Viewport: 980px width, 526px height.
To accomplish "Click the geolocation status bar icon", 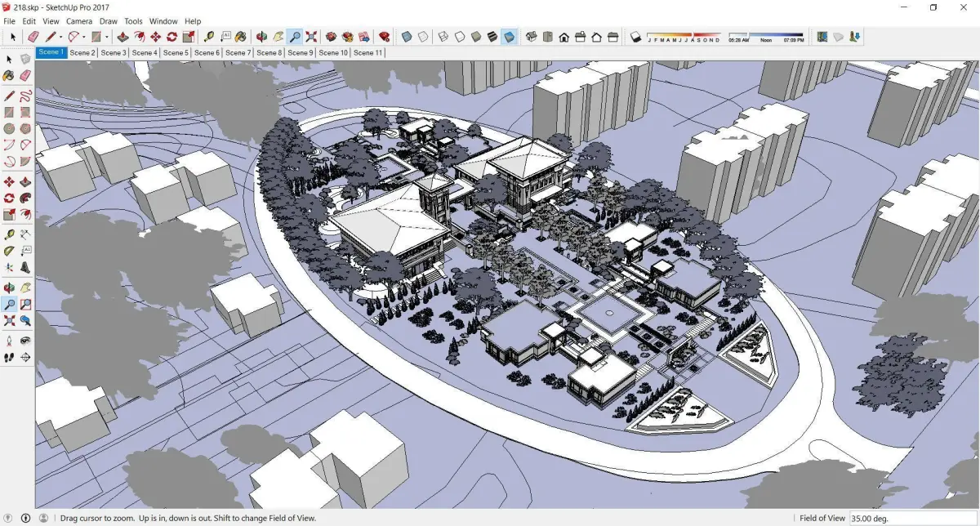I will 9,518.
